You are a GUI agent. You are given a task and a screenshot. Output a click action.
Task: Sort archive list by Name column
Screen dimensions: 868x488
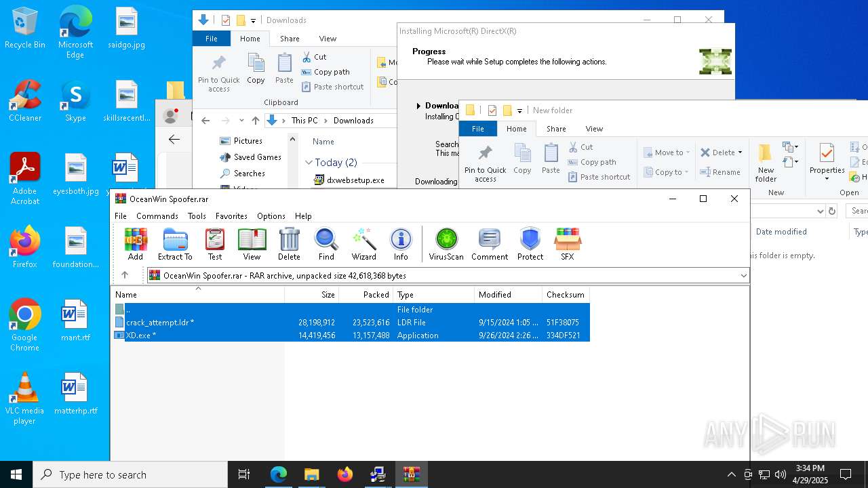(x=198, y=295)
